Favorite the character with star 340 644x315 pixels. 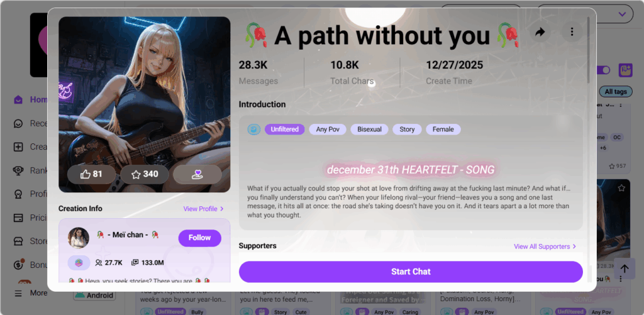(x=145, y=174)
